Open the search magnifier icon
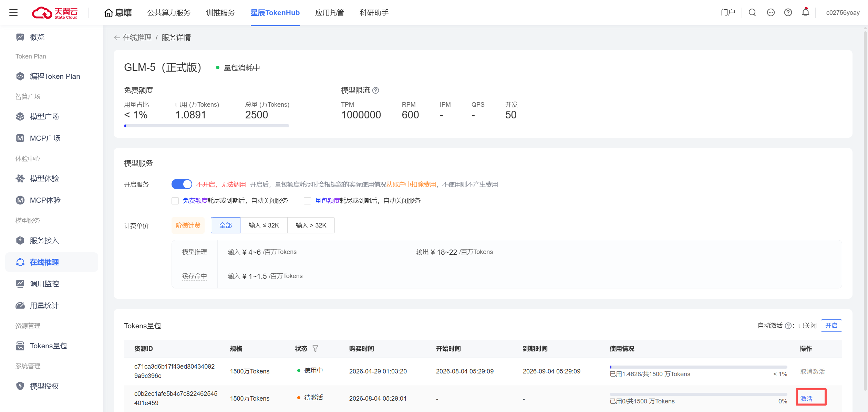Image resolution: width=868 pixels, height=412 pixels. [x=752, y=13]
